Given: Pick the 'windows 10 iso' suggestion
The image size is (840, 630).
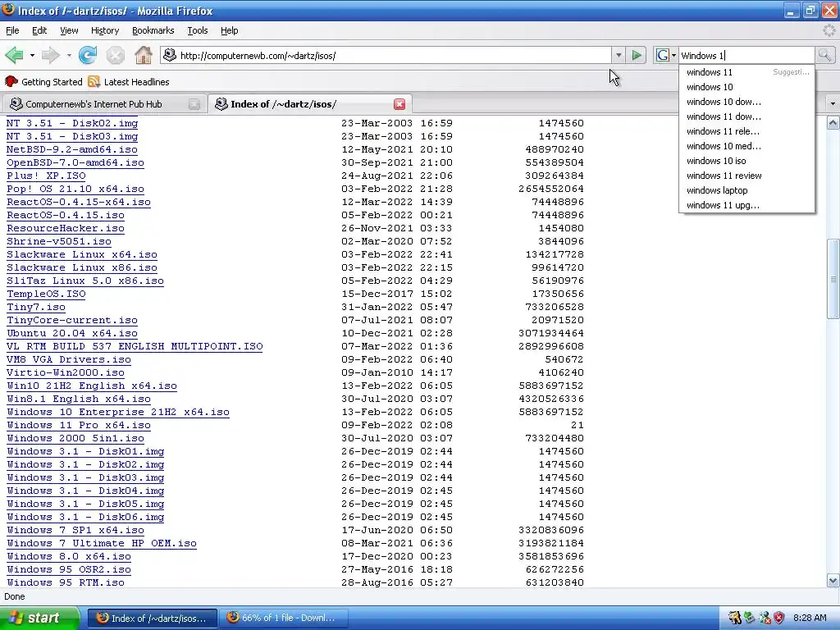Looking at the screenshot, I should 746,161.
